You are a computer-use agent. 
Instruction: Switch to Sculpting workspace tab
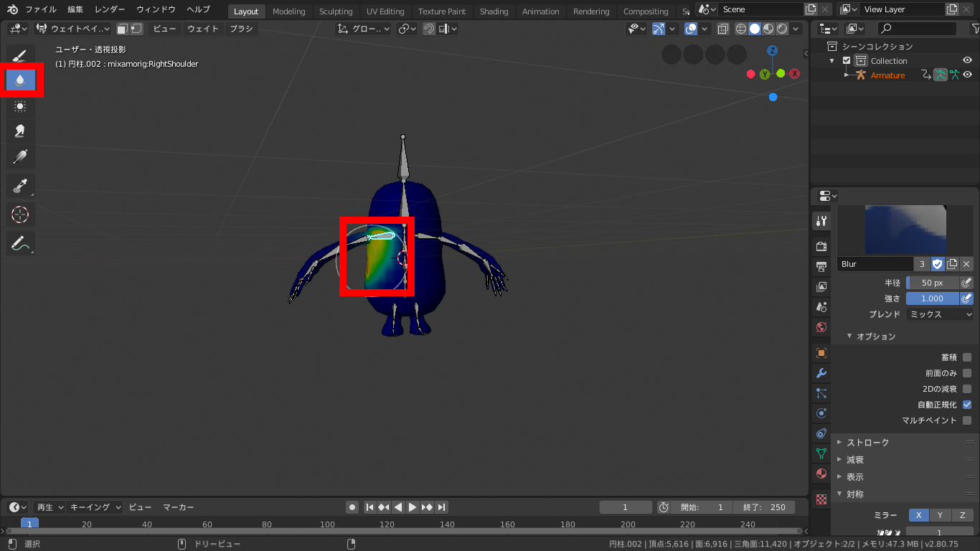click(x=336, y=11)
